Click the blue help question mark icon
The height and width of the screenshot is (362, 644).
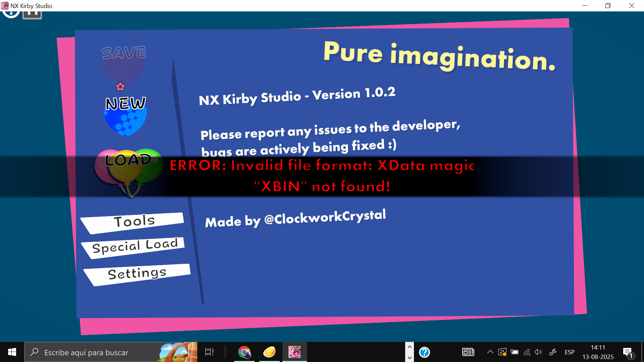424,352
